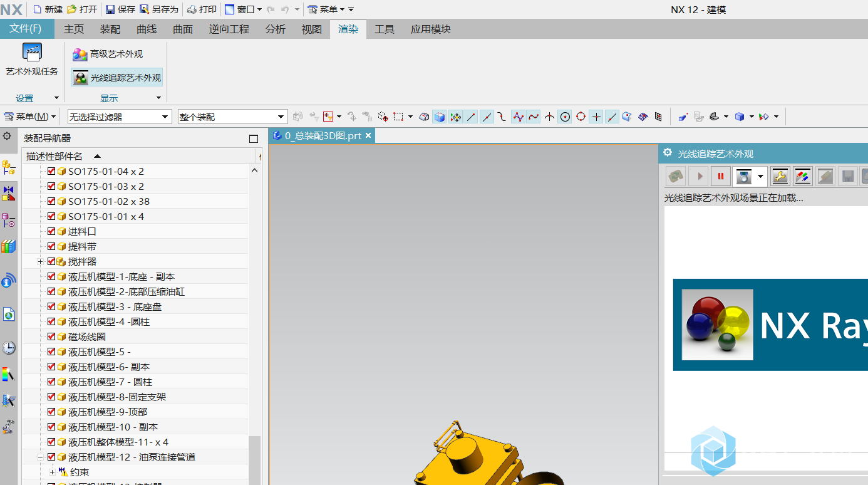
Task: Uncheck SO175-01-04 x 2 checkbox
Action: [51, 171]
